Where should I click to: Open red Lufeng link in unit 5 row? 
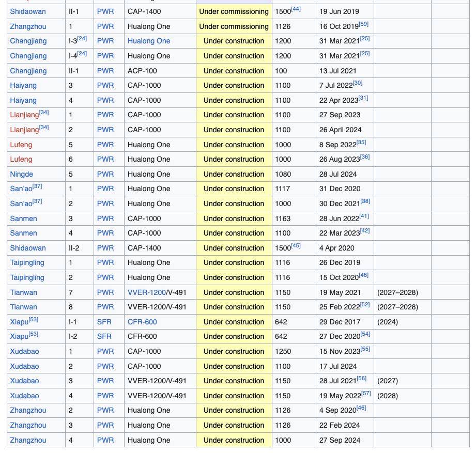(21, 145)
